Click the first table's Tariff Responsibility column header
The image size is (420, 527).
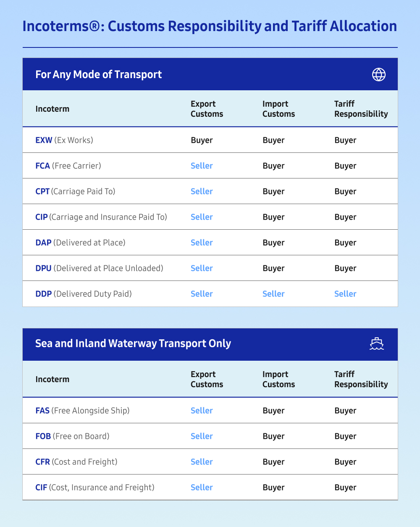(x=361, y=109)
